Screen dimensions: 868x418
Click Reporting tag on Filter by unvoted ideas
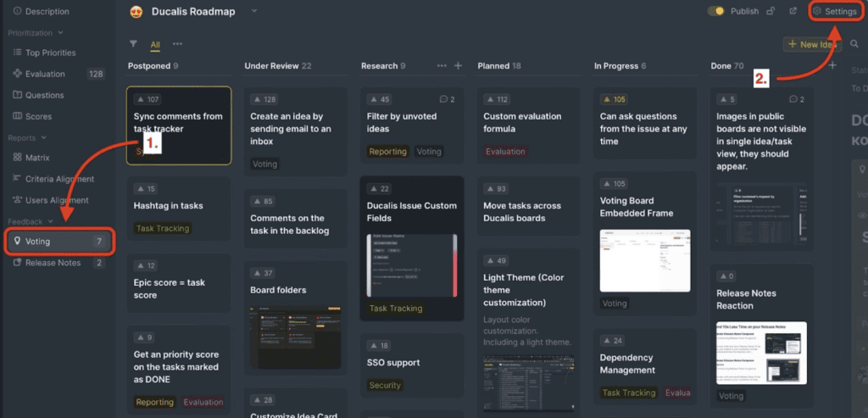coord(388,151)
